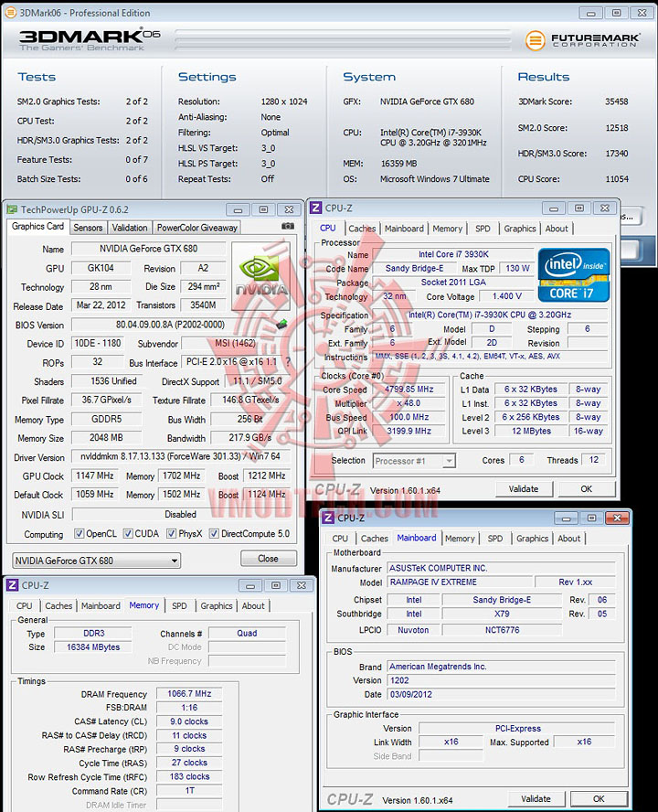Select CPU tab in CPU-Z Mainboard window
Image resolution: width=658 pixels, height=812 pixels.
point(340,539)
